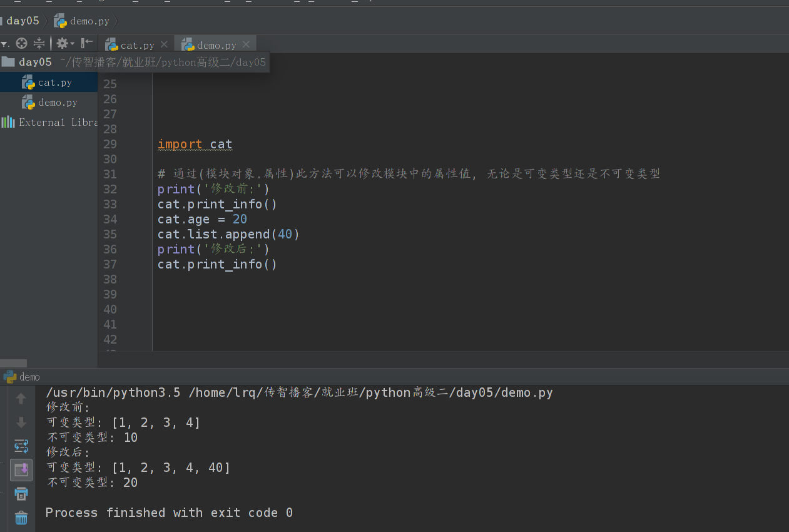Click the up arrow in run panel
The width and height of the screenshot is (789, 532).
[x=21, y=399]
